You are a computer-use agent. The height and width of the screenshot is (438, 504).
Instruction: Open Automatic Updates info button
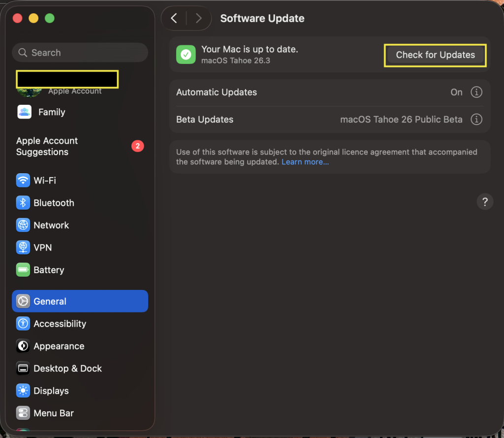476,92
